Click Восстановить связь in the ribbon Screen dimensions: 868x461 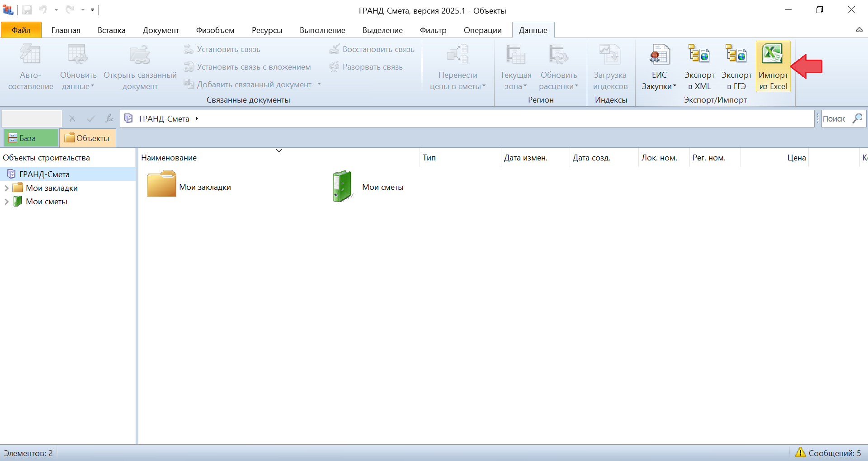pyautogui.click(x=372, y=49)
